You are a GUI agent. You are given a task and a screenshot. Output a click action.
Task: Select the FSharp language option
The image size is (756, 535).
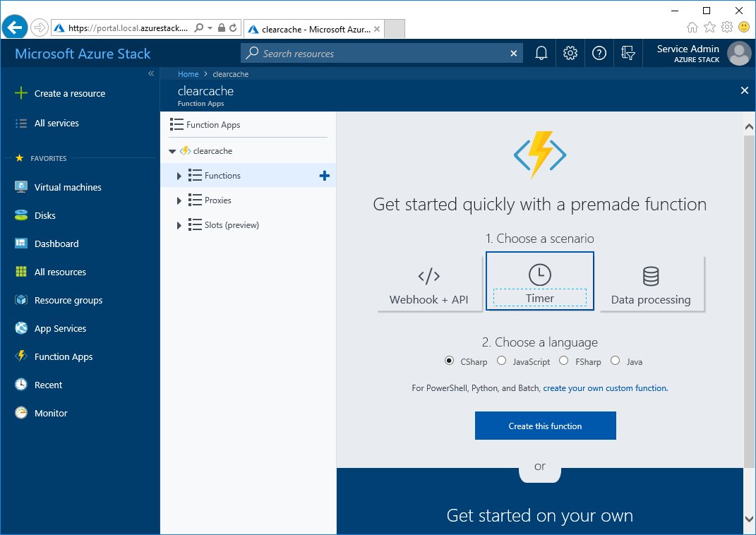563,361
